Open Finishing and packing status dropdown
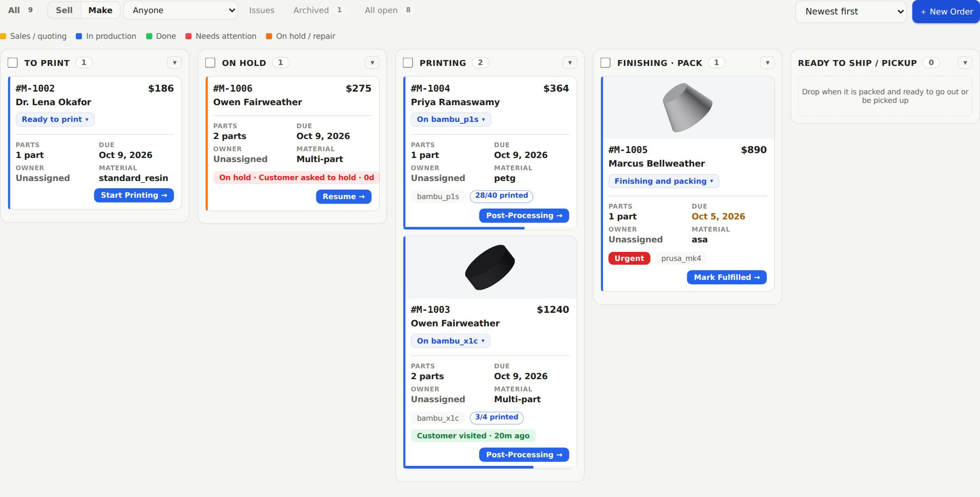The width and height of the screenshot is (980, 497). pos(664,181)
